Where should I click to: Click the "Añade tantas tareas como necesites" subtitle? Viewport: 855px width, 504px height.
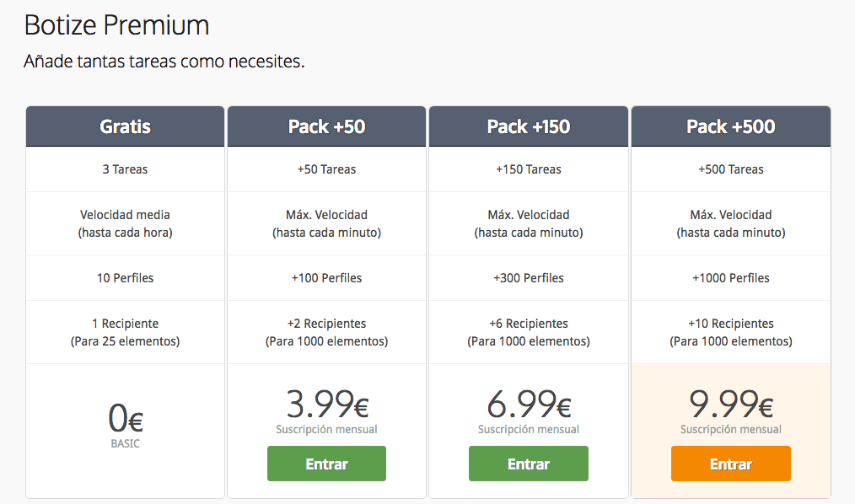coord(164,62)
